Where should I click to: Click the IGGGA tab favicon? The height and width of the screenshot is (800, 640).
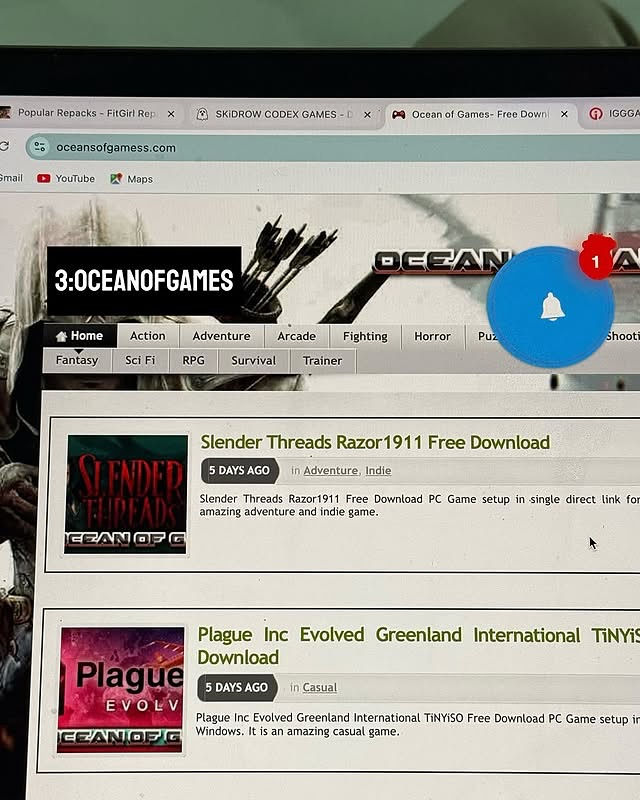596,114
